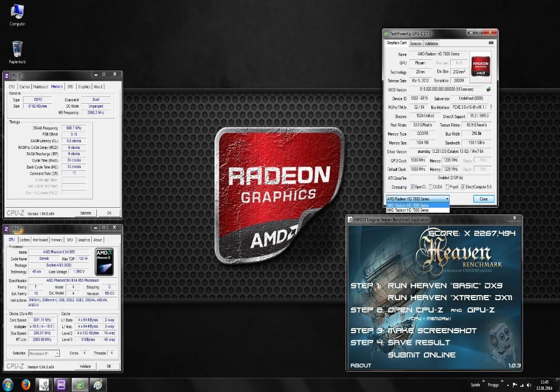Screen dimensions: 560x392
Task: Open About tab in the CPU-Z processor window
Action: 97,240
